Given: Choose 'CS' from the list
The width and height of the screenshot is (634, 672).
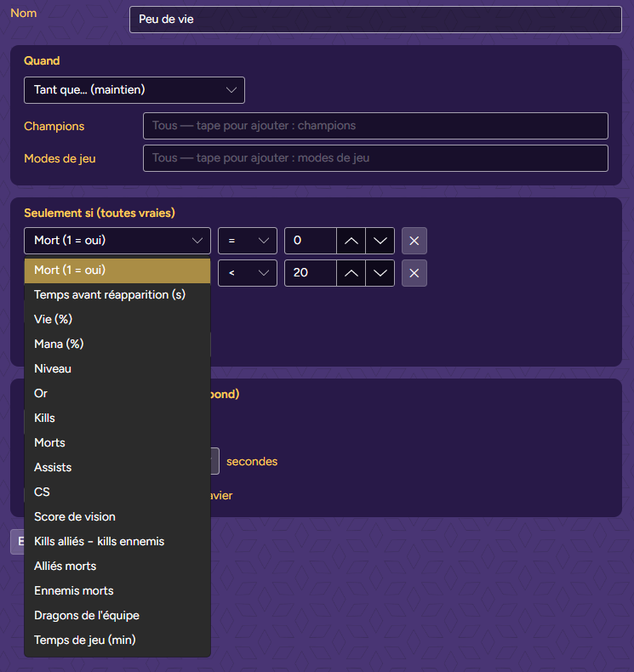Looking at the screenshot, I should [117, 492].
